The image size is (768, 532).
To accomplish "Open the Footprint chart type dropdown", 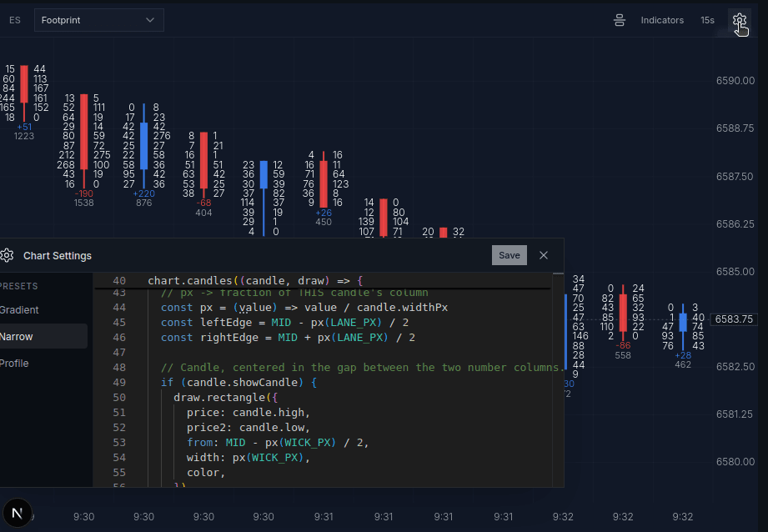I will pos(99,20).
